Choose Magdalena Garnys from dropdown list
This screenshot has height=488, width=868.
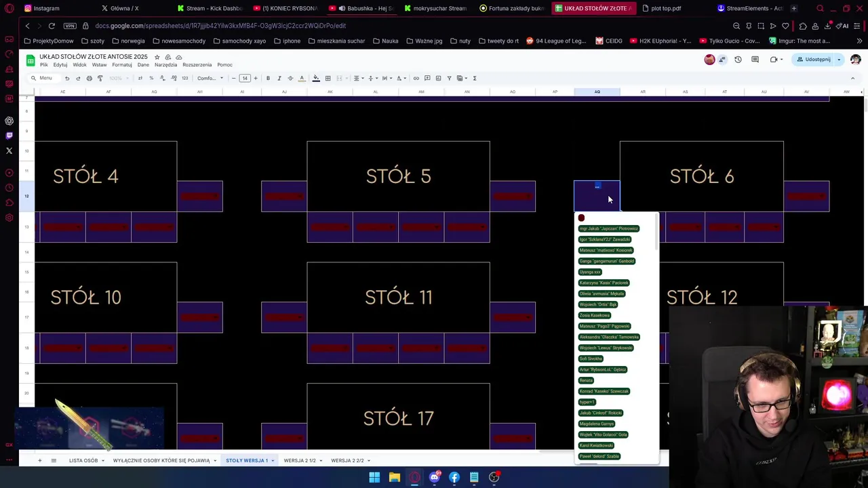click(x=597, y=424)
